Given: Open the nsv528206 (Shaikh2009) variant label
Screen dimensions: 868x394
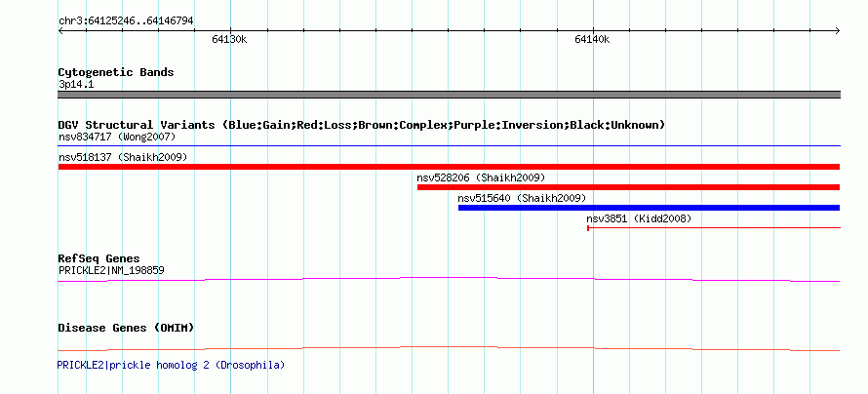Looking at the screenshot, I should coord(481,177).
